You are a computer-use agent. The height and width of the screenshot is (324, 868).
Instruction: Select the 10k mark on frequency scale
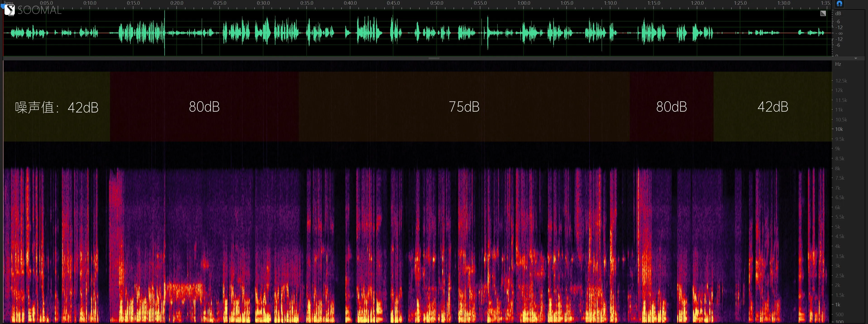(x=839, y=129)
